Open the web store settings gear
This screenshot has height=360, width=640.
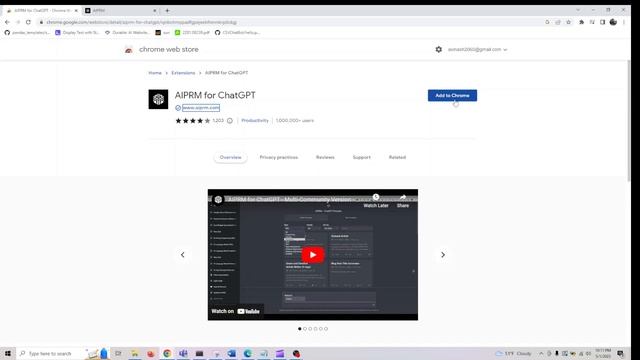(438, 49)
